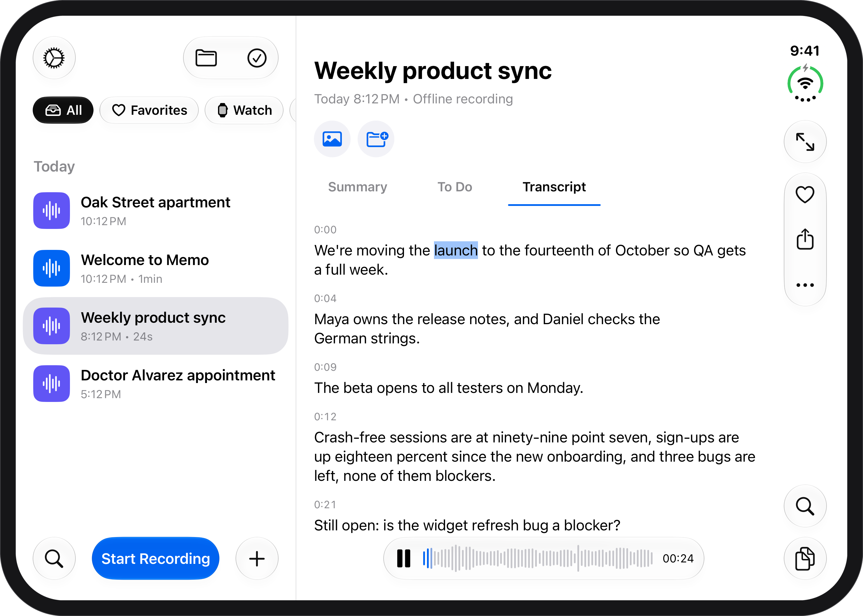
Task: Favorite this memo with heart icon
Action: 805,195
